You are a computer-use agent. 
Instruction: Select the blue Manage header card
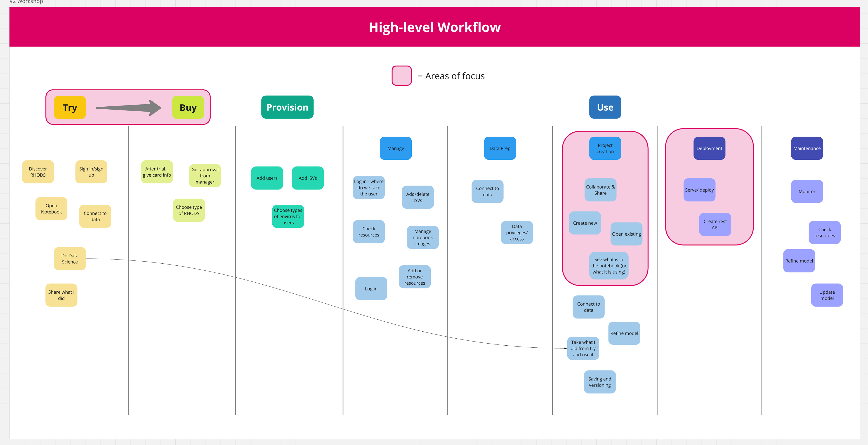pyautogui.click(x=396, y=148)
